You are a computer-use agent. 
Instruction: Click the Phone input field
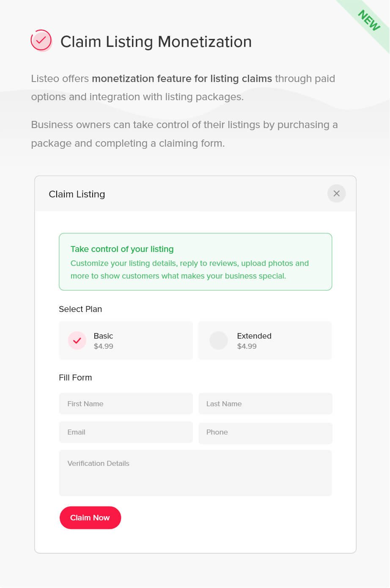(265, 432)
